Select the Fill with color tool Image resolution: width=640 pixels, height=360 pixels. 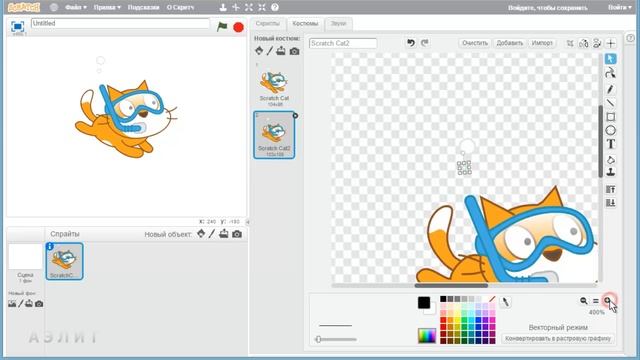click(610, 160)
